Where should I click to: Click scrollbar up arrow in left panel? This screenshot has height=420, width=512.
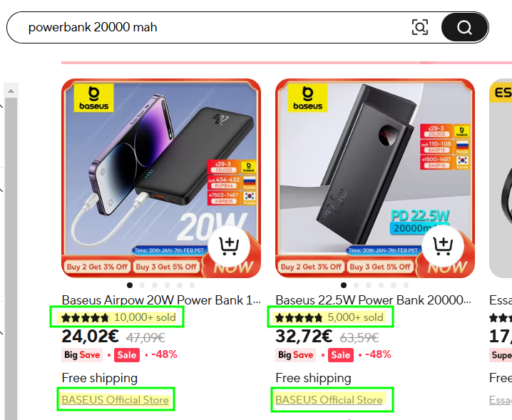coord(11,91)
